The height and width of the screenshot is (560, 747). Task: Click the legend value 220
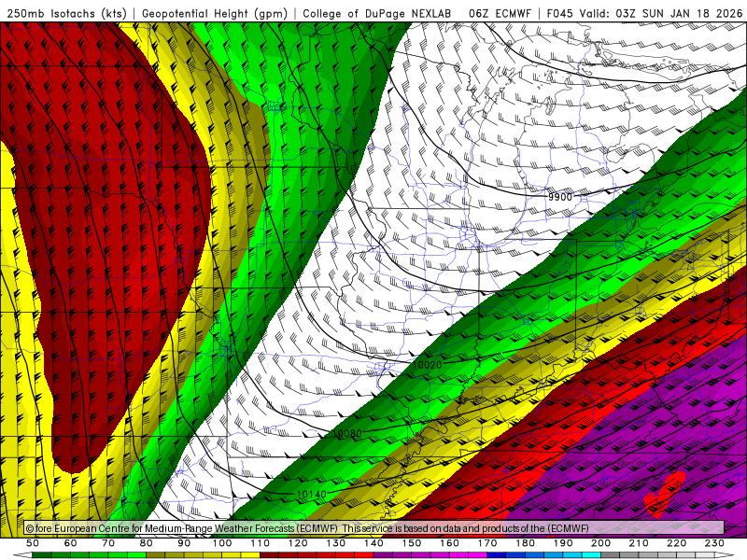point(677,543)
